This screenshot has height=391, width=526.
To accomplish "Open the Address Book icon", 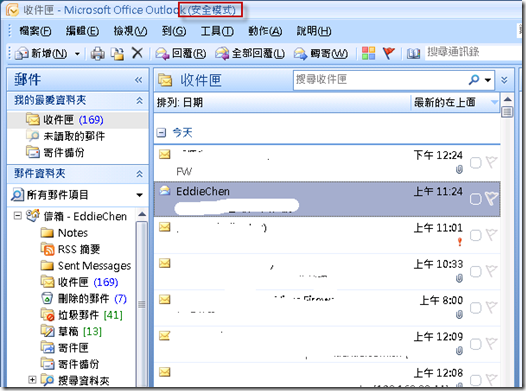I will point(413,53).
